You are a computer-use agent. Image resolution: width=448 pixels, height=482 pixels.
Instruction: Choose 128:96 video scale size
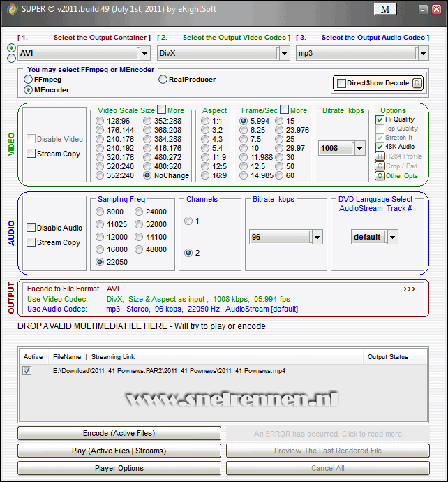pyautogui.click(x=100, y=121)
